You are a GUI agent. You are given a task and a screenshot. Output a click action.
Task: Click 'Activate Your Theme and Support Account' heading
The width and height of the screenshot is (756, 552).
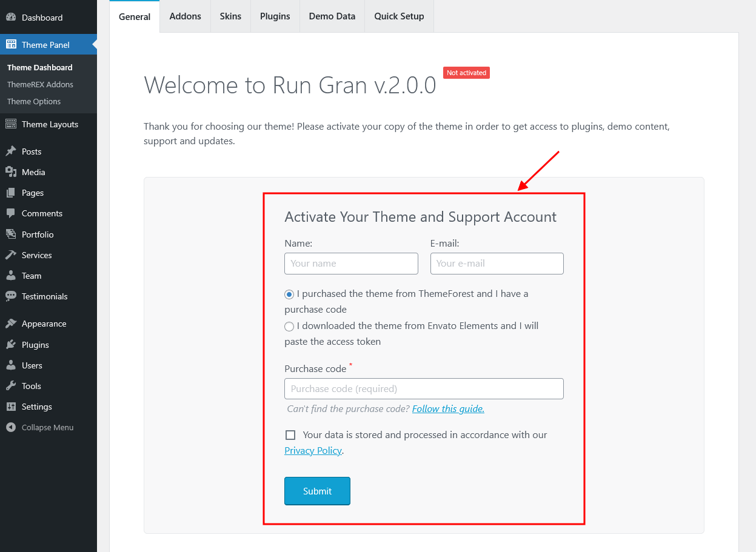click(421, 217)
